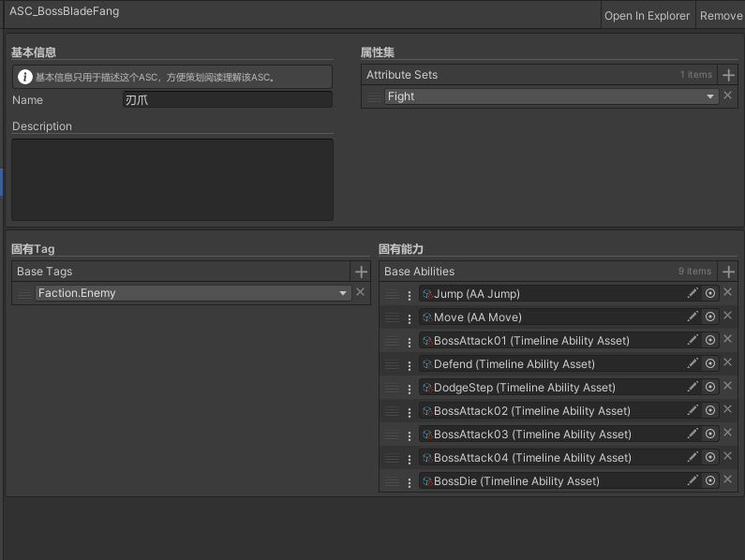Image resolution: width=745 pixels, height=560 pixels.
Task: Open object picker for DodgeStep
Action: (710, 387)
